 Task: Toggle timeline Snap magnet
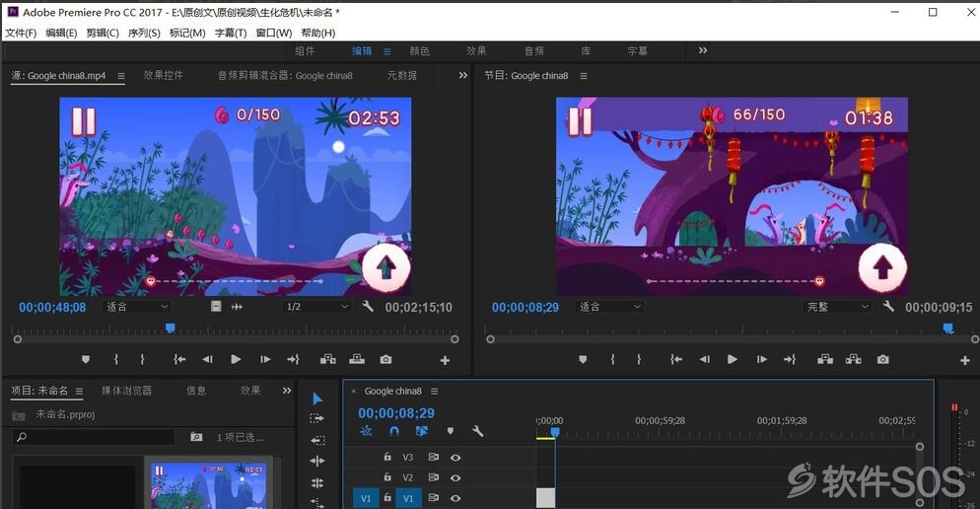pos(394,431)
